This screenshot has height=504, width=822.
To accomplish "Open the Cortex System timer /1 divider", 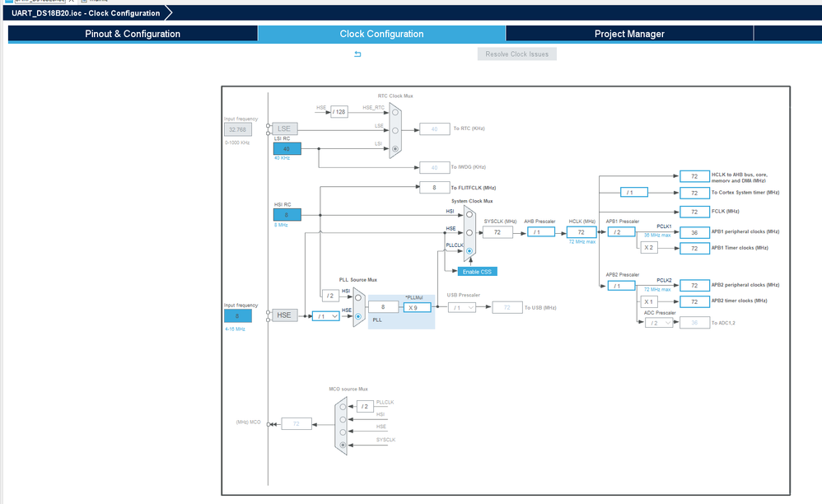I will click(x=634, y=192).
